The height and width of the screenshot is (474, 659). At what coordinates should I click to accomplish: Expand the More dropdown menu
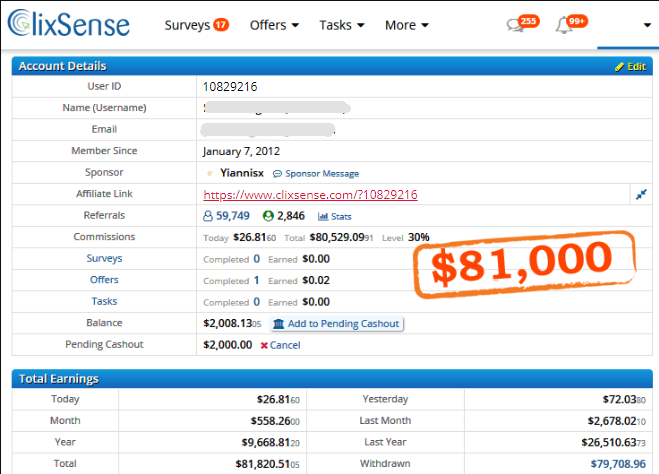coord(407,25)
